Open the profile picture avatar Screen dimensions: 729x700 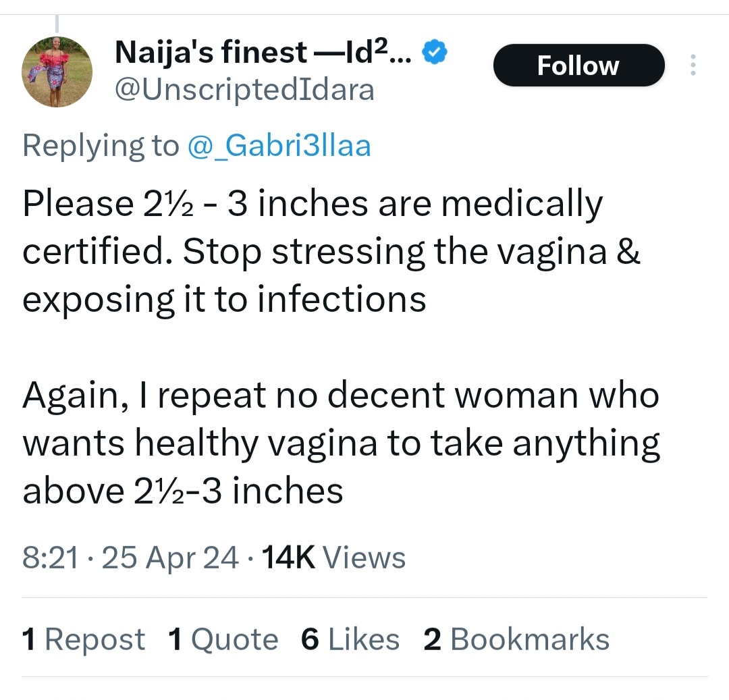click(57, 71)
